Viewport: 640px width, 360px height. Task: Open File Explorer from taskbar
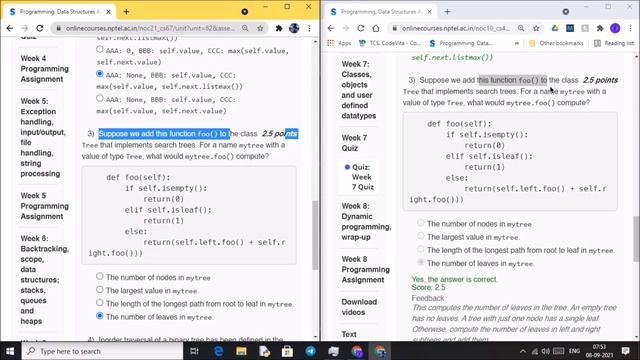pyautogui.click(x=241, y=351)
